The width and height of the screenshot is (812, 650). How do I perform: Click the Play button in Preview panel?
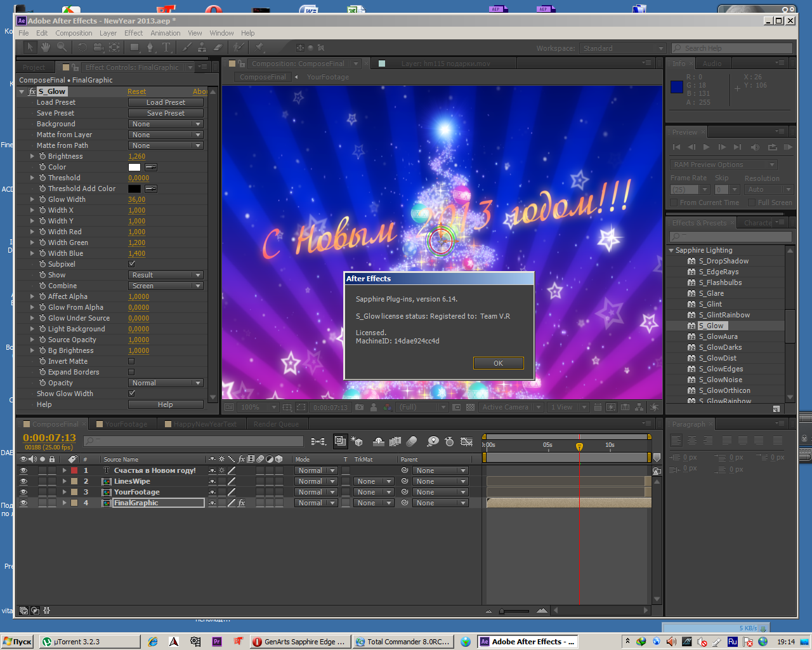pos(706,147)
